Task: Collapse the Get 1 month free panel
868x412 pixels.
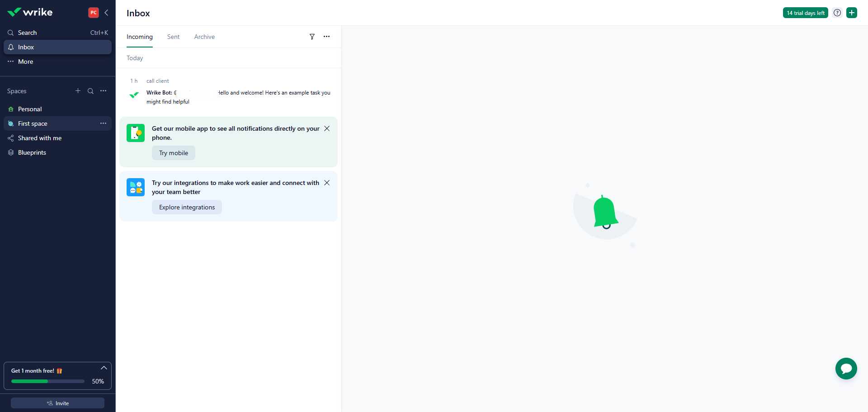Action: point(104,368)
